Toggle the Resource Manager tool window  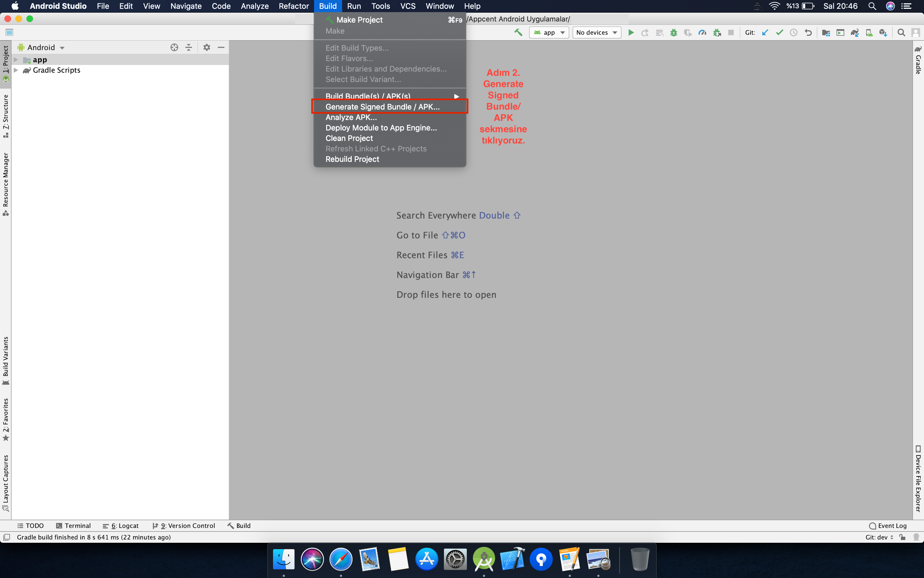coord(6,184)
